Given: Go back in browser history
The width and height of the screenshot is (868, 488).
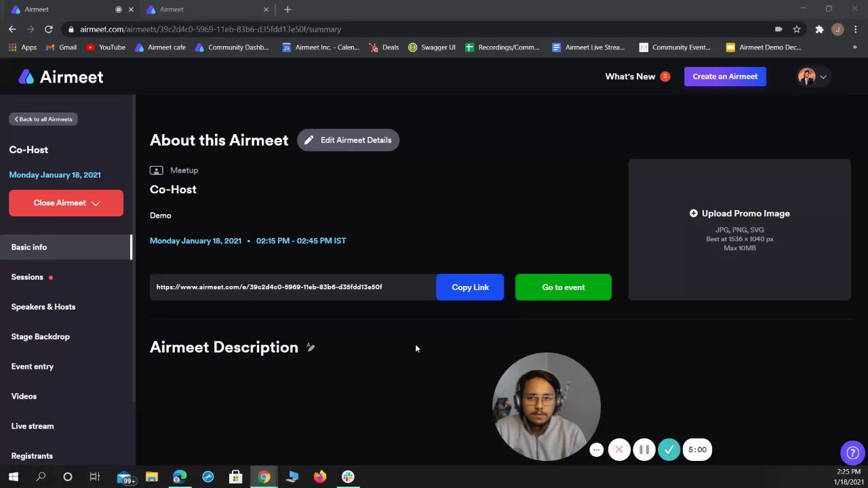Looking at the screenshot, I should (12, 29).
